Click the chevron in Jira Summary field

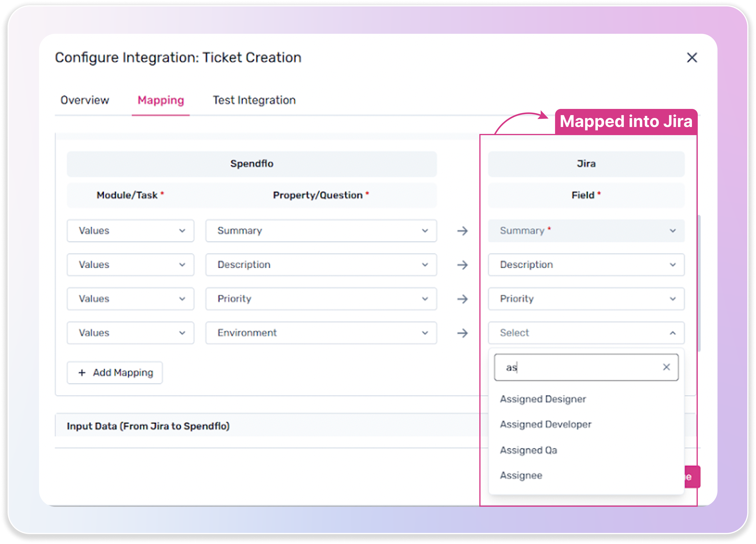[673, 231]
